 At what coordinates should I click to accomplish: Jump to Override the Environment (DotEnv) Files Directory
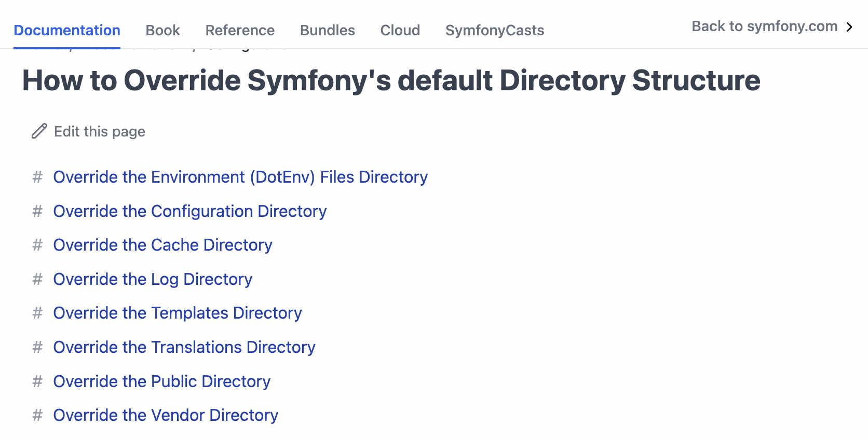coord(240,177)
